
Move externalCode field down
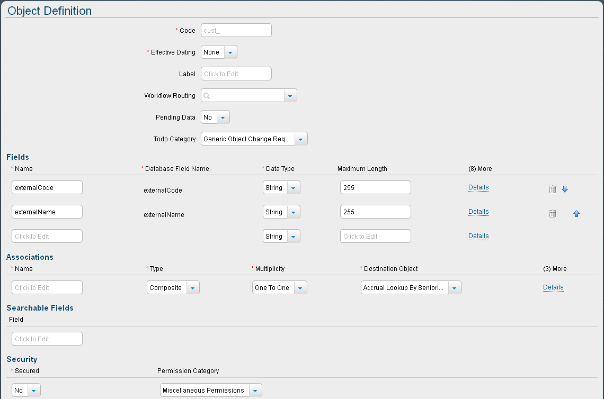565,189
